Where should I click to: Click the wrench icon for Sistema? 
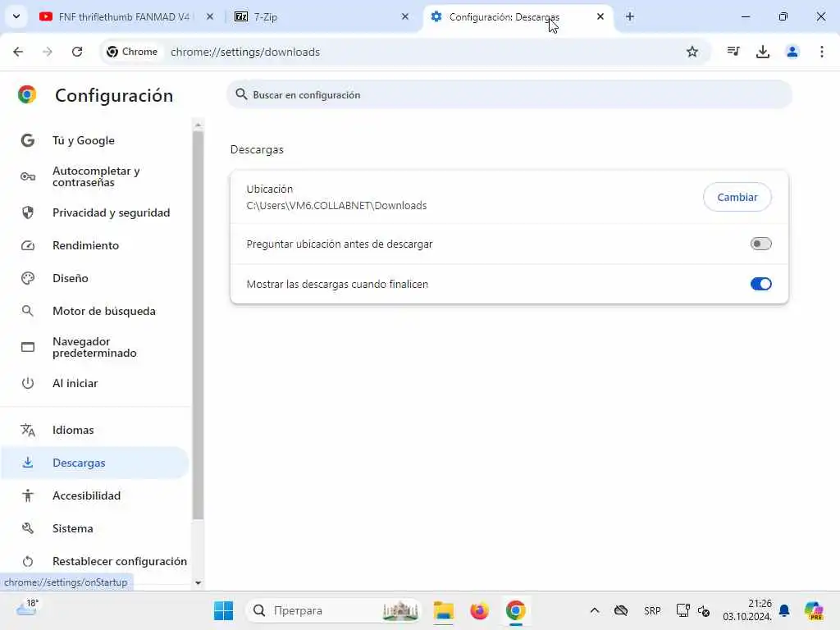pos(28,528)
